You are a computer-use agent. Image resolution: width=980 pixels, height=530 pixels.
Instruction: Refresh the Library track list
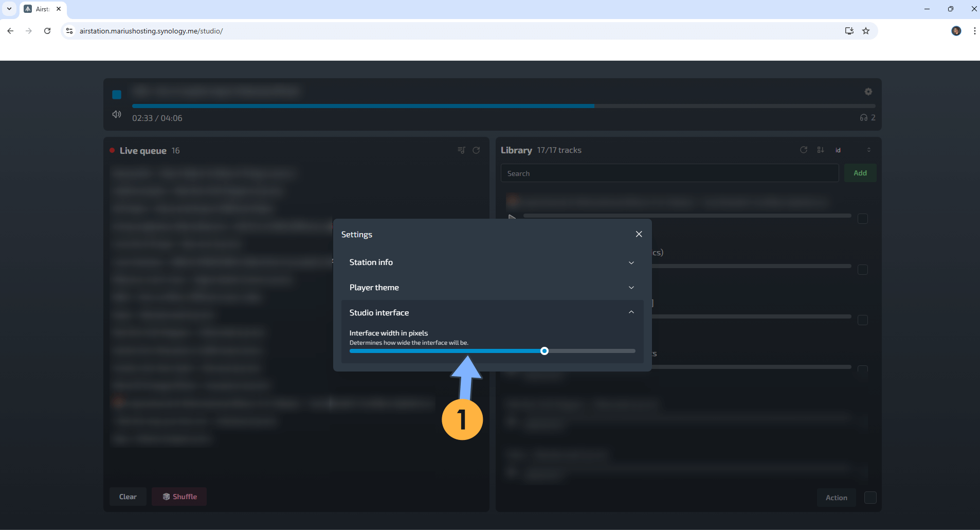pyautogui.click(x=803, y=150)
